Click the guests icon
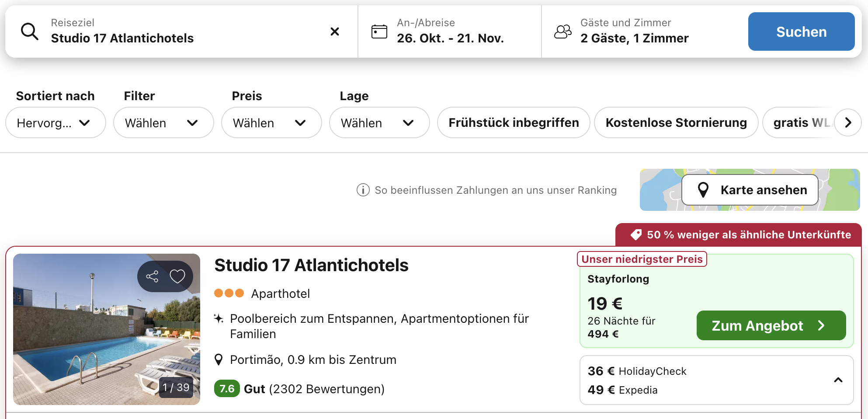 coord(563,31)
